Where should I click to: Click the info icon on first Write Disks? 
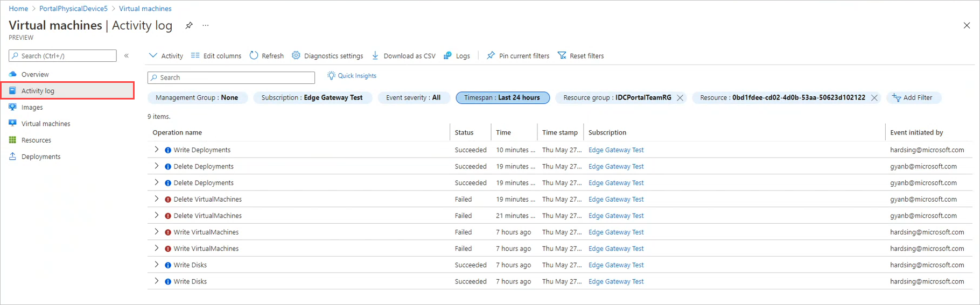(x=168, y=265)
